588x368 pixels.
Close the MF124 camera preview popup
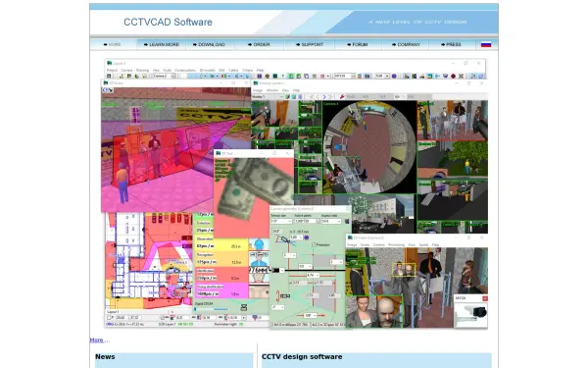coord(484,298)
